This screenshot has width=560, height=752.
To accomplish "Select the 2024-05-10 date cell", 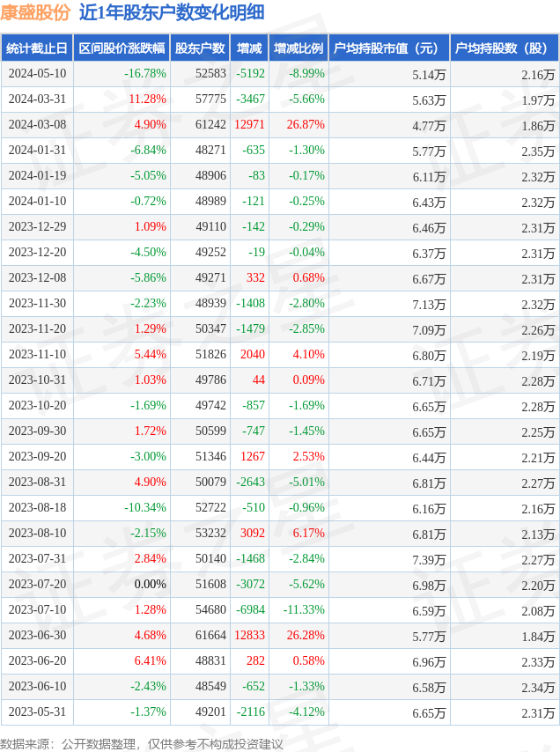I will click(x=37, y=74).
